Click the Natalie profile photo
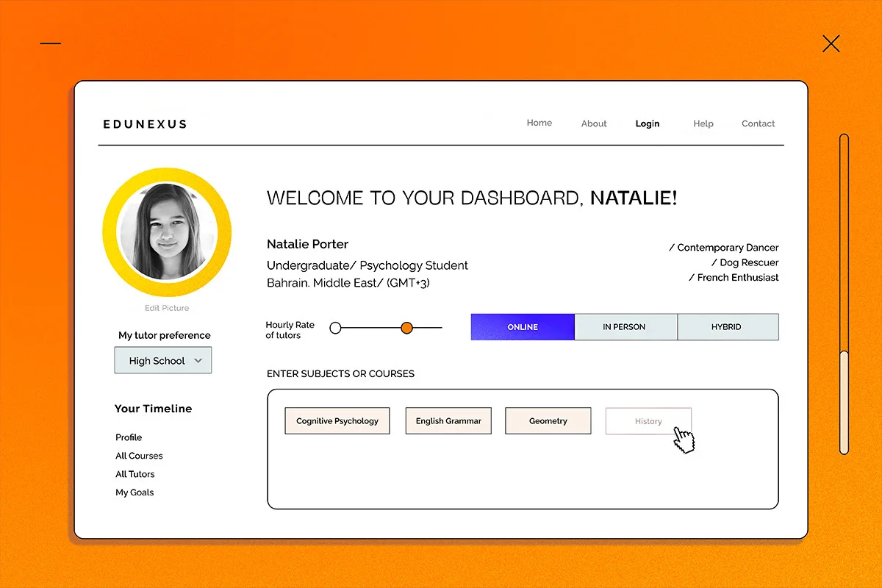 tap(167, 232)
